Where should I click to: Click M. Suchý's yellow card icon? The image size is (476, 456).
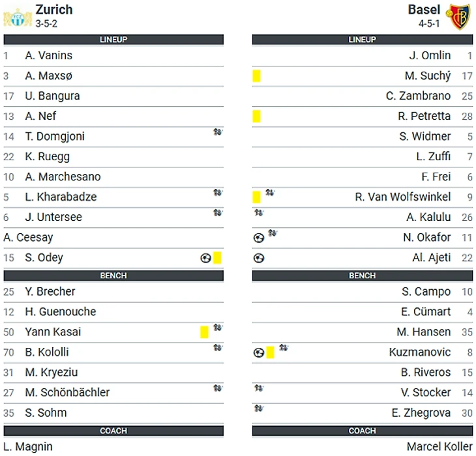(257, 76)
